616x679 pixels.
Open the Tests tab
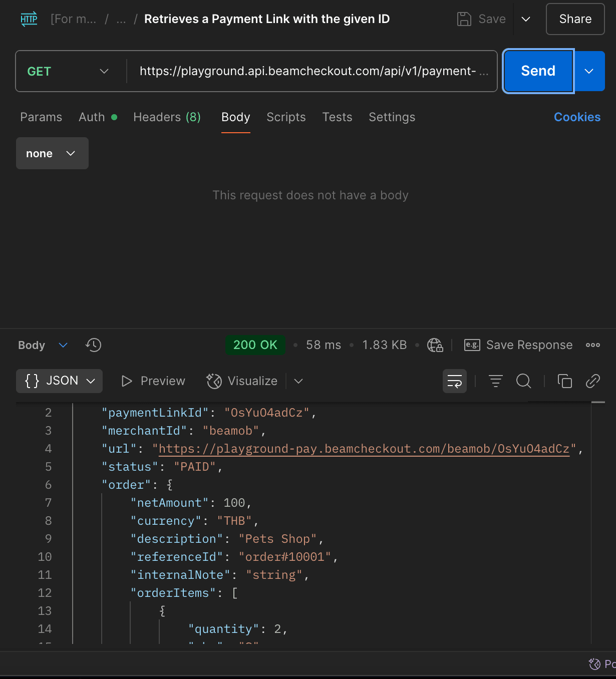pos(337,117)
